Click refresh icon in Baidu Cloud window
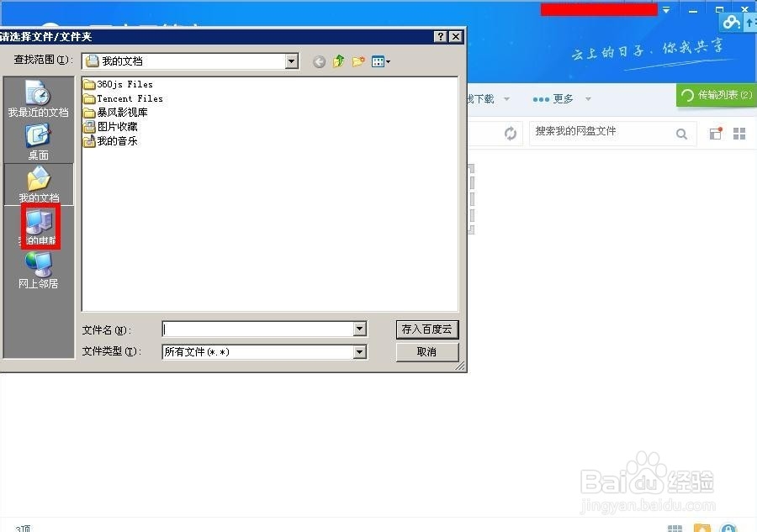This screenshot has width=757, height=532. 511,133
